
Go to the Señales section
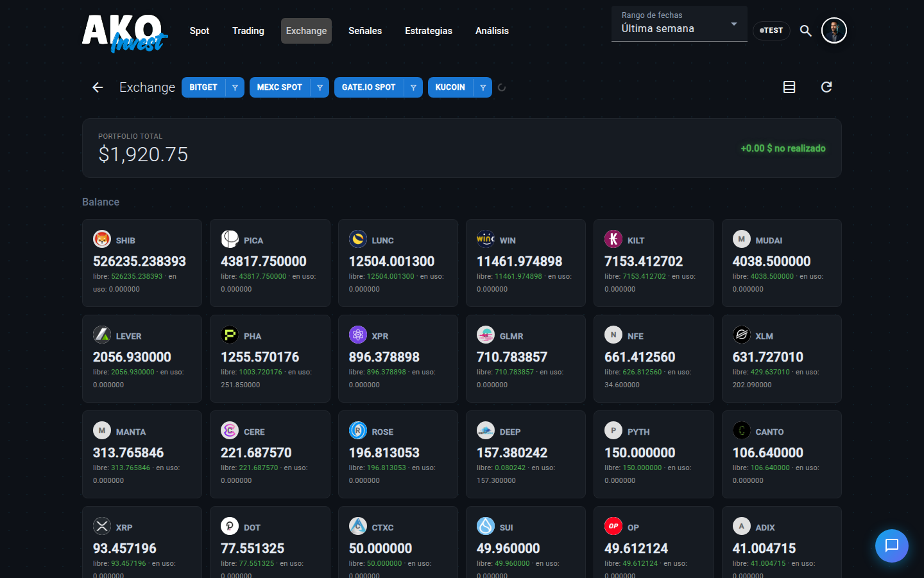[365, 31]
